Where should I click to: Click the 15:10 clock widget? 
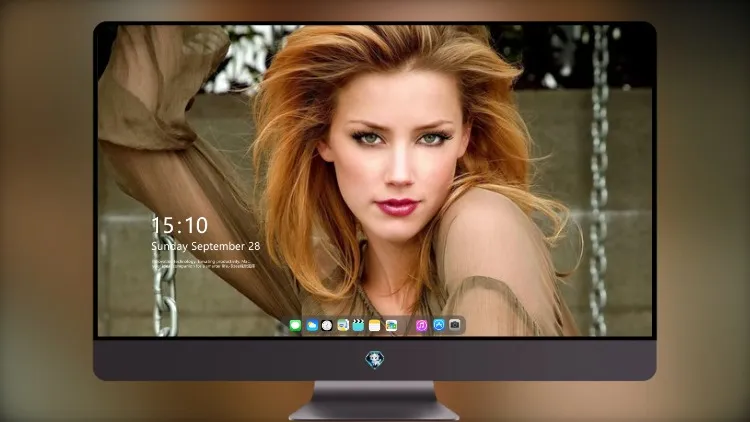[179, 225]
